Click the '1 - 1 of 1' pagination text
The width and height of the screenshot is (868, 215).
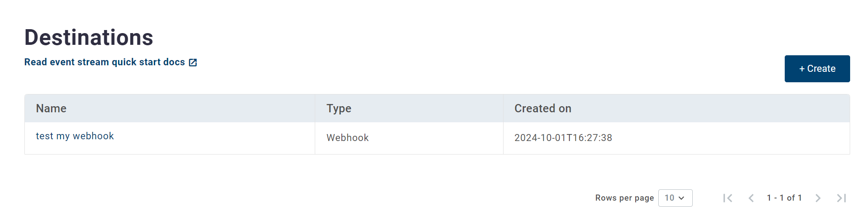[x=784, y=198]
